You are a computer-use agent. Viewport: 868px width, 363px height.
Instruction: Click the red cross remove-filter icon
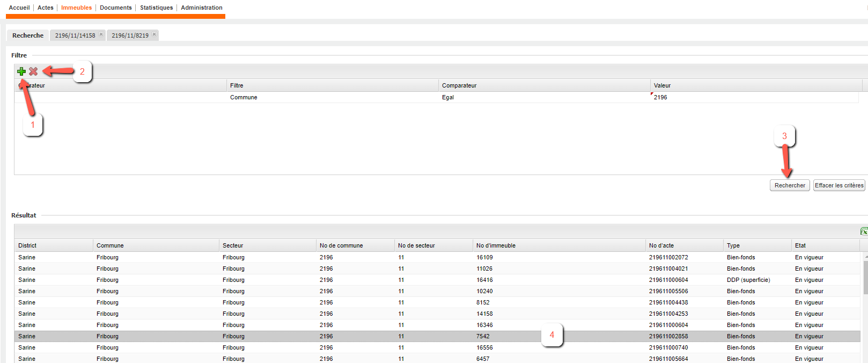[33, 71]
